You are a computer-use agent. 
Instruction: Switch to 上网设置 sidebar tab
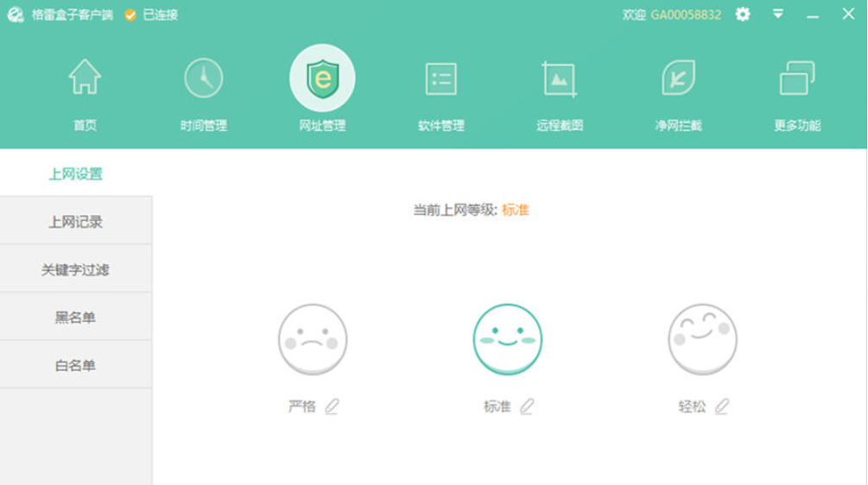(x=76, y=173)
